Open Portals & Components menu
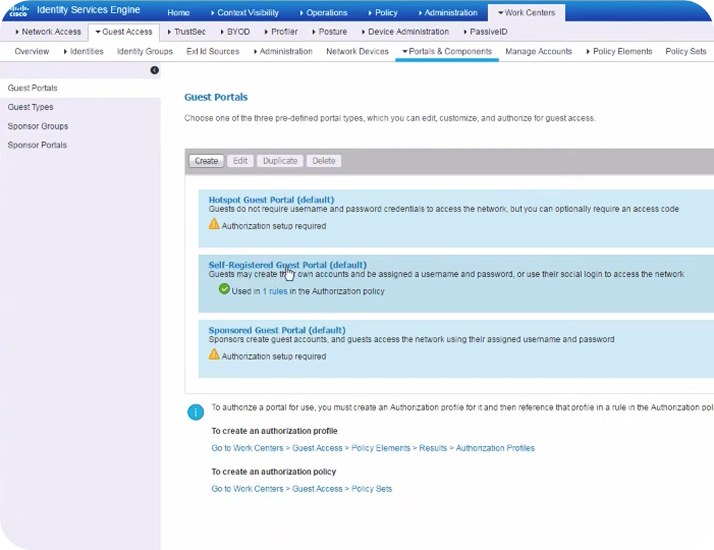The width and height of the screenshot is (714, 550). 447,51
